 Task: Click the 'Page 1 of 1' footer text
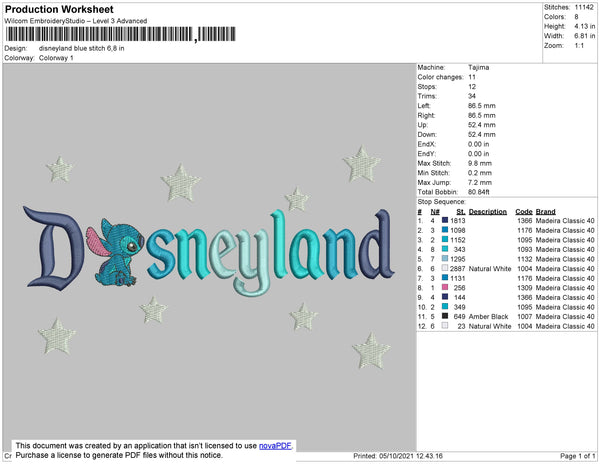point(578,456)
